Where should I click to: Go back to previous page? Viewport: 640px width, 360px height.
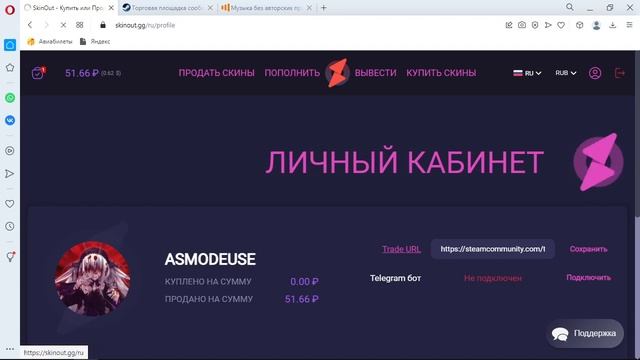(30, 25)
